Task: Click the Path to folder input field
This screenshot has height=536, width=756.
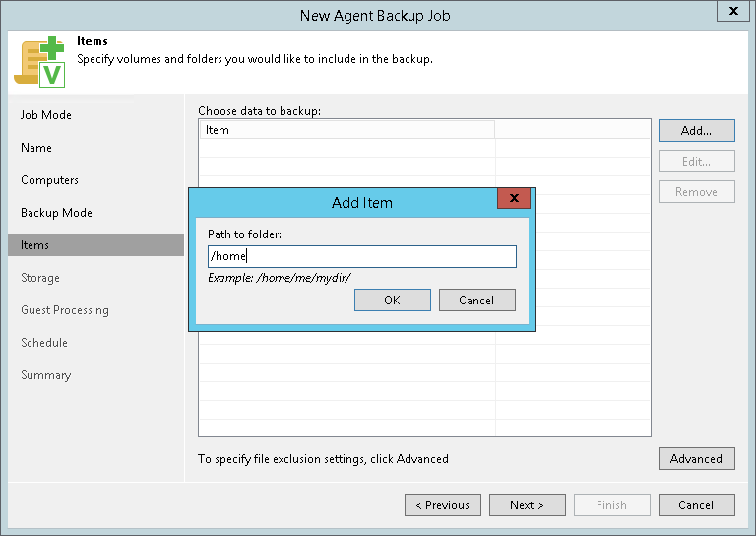Action: pos(361,257)
